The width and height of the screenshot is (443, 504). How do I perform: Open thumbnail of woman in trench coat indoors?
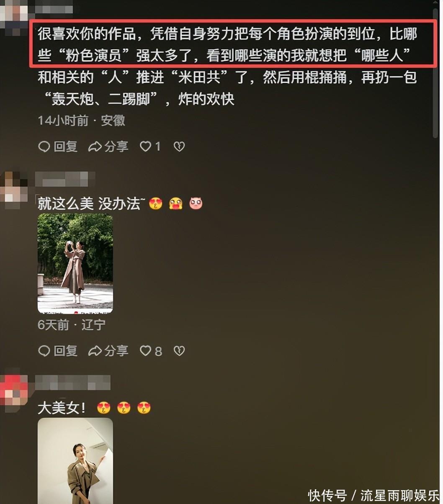click(75, 460)
